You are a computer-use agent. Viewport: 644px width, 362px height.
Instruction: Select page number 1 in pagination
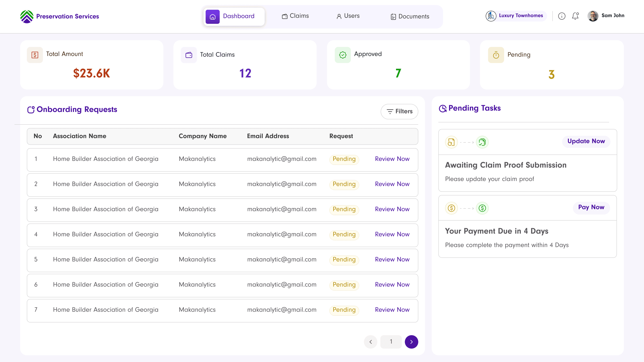391,342
